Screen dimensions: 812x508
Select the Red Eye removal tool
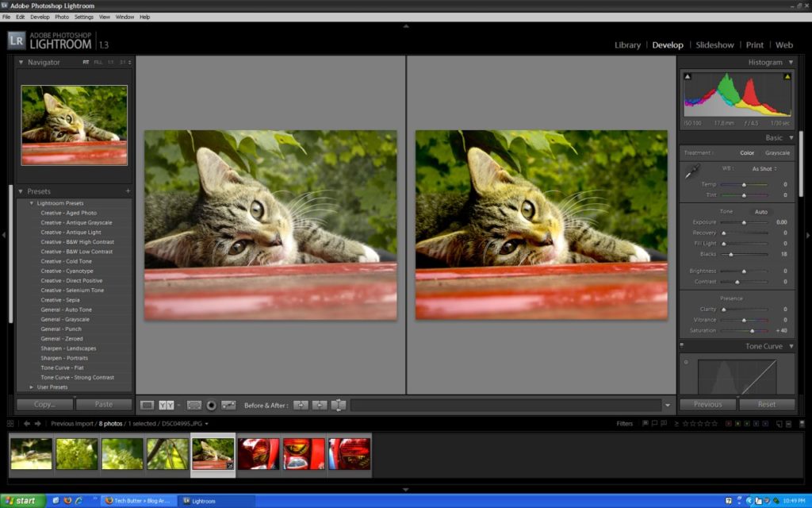coord(211,406)
